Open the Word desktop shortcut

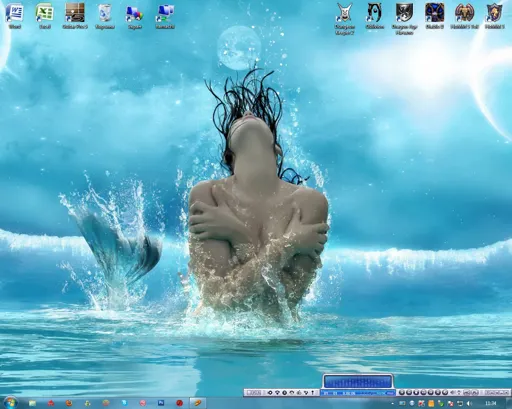click(x=15, y=15)
